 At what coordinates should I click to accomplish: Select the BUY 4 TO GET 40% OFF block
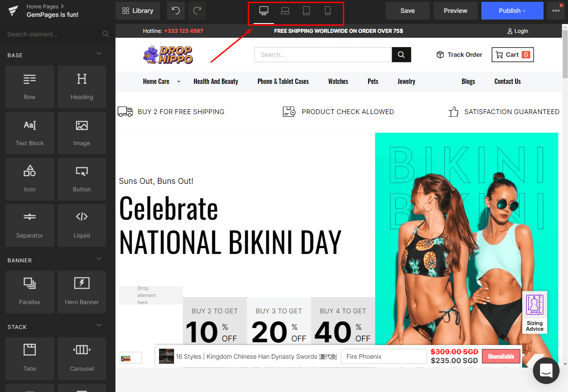coord(343,321)
